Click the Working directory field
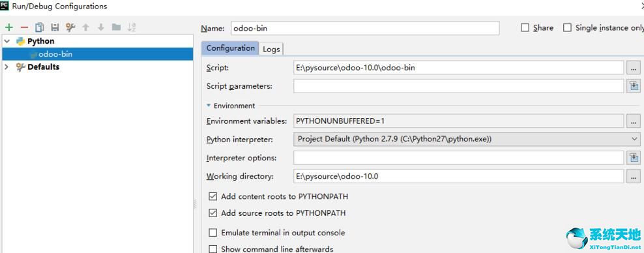Viewport: 644px width, 253px height. click(x=458, y=176)
